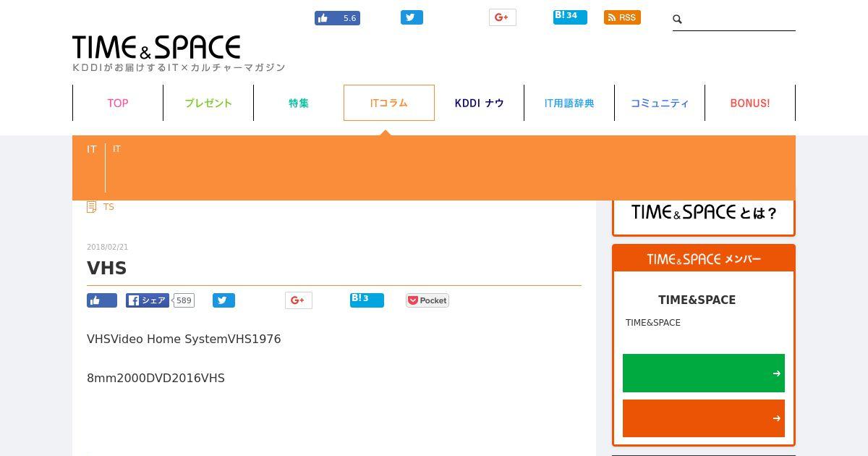Click the TS category link

[109, 207]
